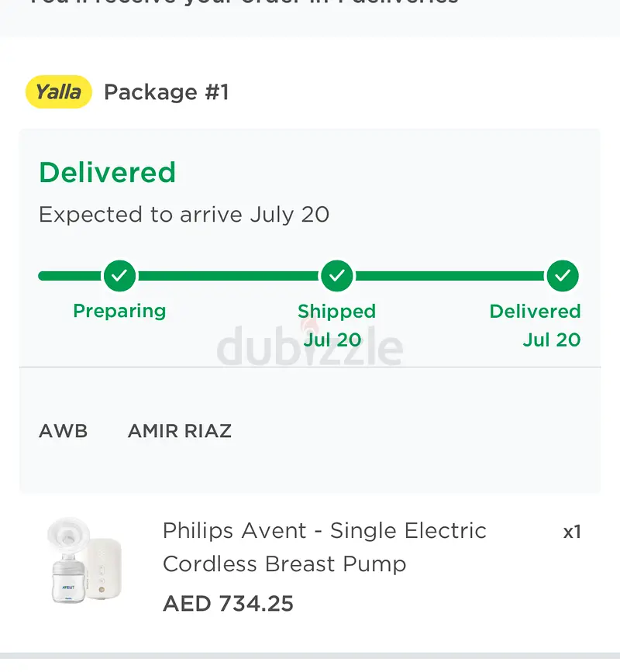Tap the AMIR RIAZ courier name
The image size is (620, 672).
pos(180,431)
